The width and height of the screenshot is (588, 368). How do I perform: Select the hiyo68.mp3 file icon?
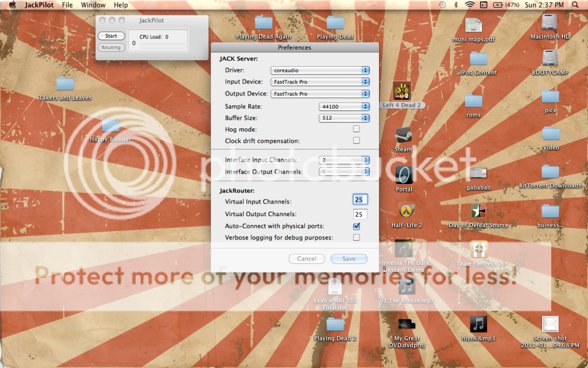tap(478, 324)
